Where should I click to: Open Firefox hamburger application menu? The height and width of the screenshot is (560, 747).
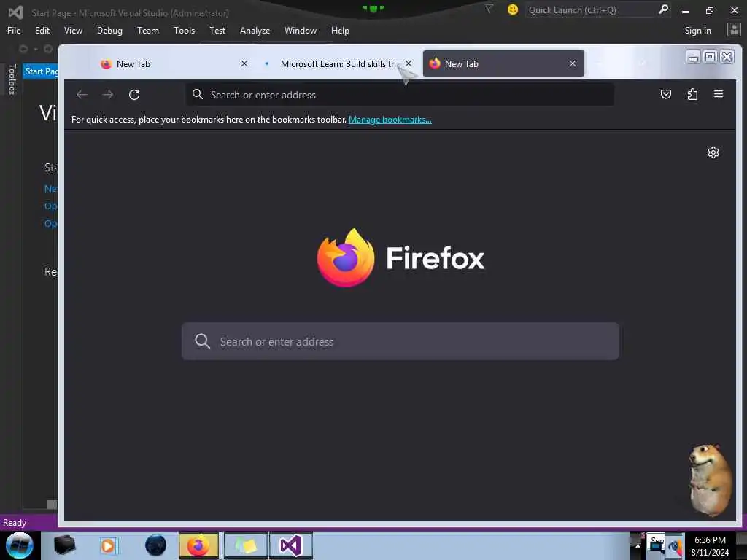click(719, 94)
